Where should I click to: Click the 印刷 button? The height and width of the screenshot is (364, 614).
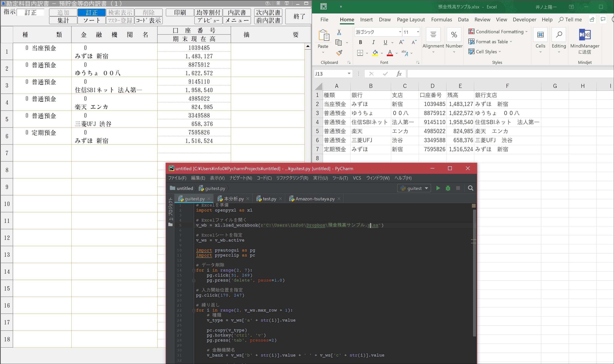tap(180, 12)
